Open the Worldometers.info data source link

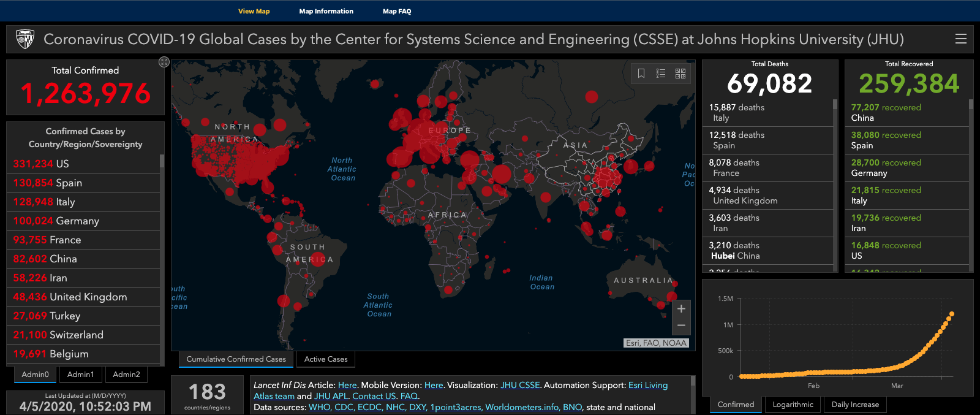522,407
